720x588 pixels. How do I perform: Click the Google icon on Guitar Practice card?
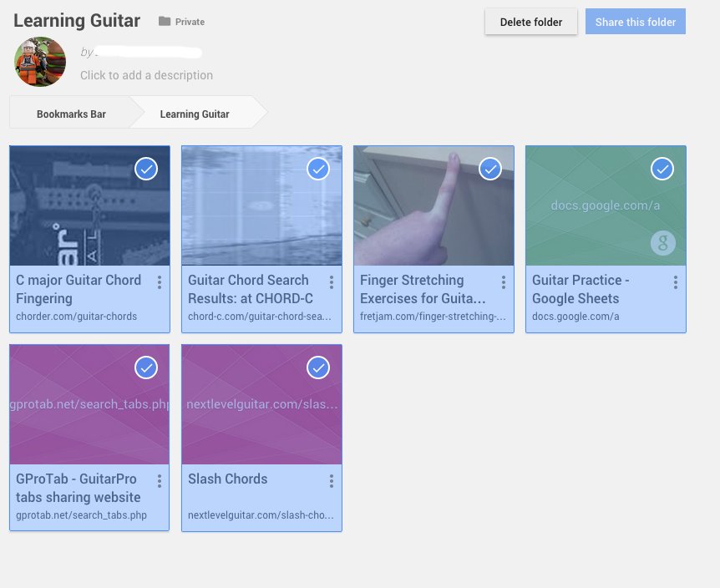(662, 244)
